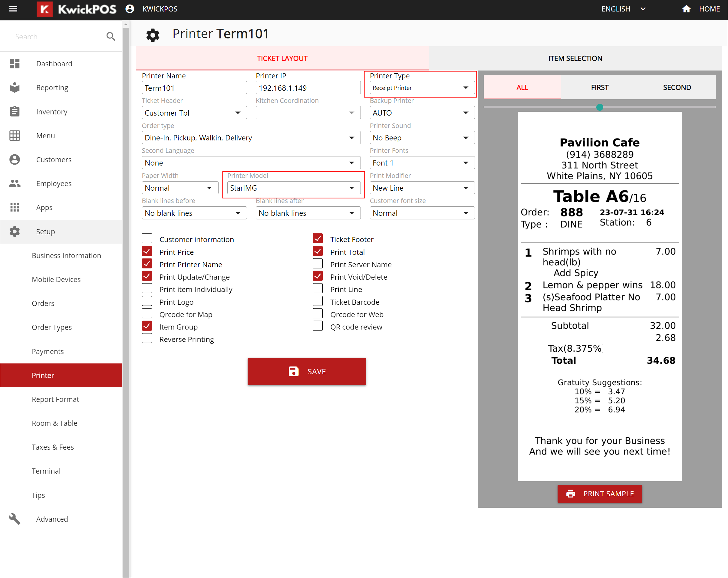Open the Print Modifier dropdown
The width and height of the screenshot is (728, 578).
pyautogui.click(x=422, y=188)
